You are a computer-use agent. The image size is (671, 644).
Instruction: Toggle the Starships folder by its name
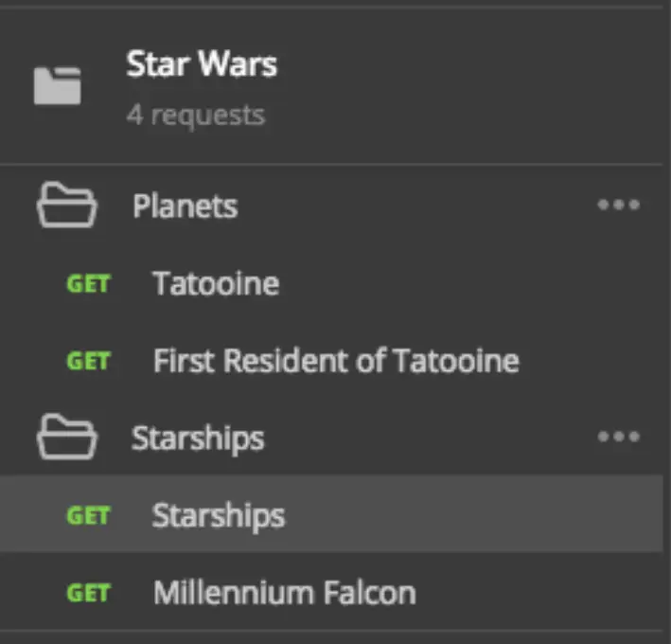pyautogui.click(x=198, y=438)
